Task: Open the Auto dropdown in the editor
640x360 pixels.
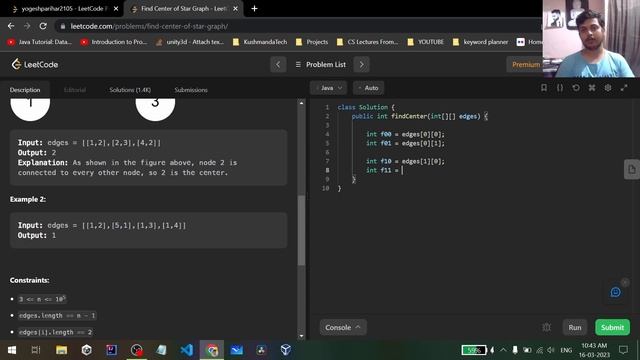Action: [x=369, y=88]
